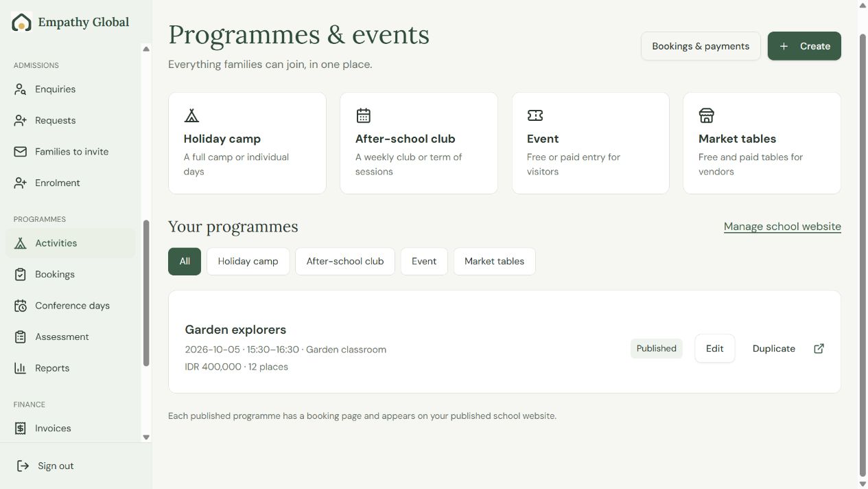The height and width of the screenshot is (489, 868).
Task: Filter programmes by After-school club
Action: 345,261
